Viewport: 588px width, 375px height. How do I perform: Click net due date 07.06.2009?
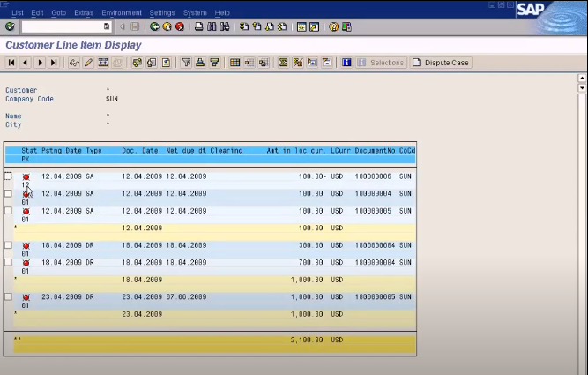186,297
